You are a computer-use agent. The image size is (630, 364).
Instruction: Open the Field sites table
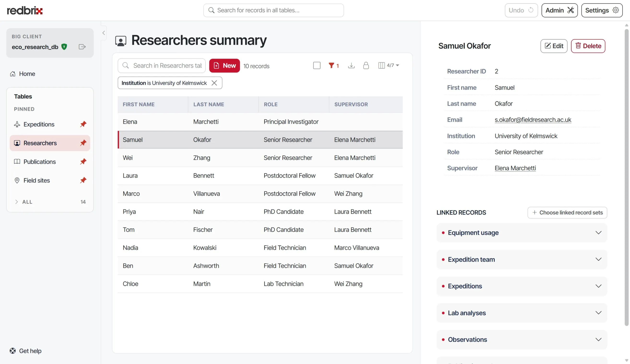[36, 180]
